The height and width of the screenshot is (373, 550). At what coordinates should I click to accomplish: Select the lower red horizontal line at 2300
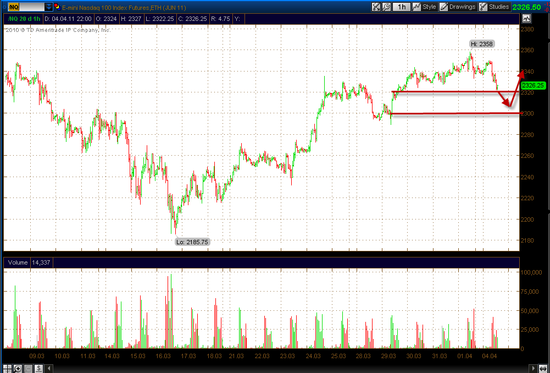(x=456, y=113)
